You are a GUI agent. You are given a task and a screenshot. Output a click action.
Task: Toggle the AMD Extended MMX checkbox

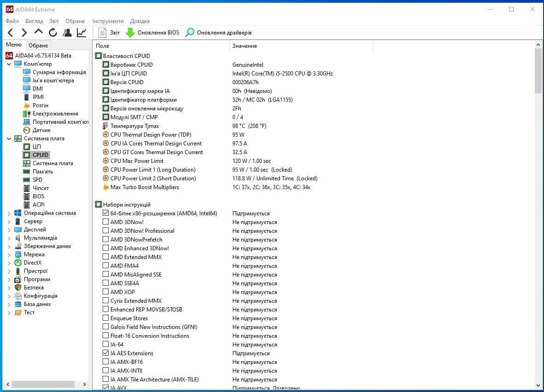105,257
